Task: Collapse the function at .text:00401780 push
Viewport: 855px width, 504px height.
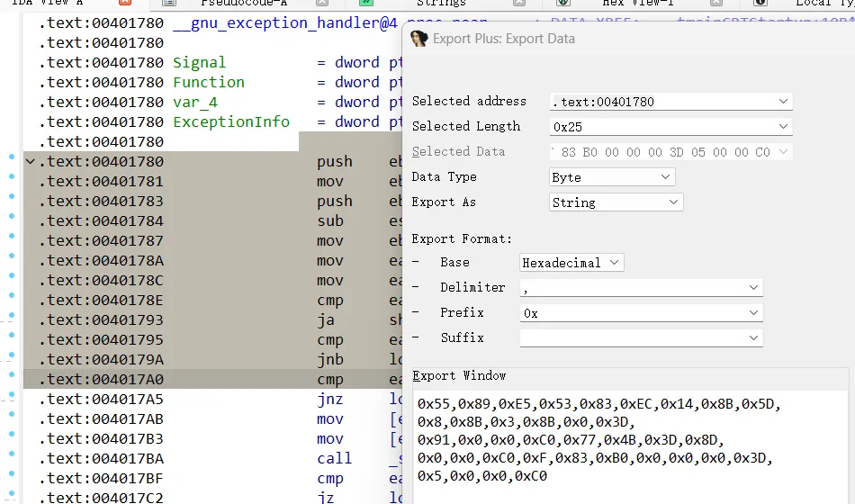Action: (x=31, y=162)
